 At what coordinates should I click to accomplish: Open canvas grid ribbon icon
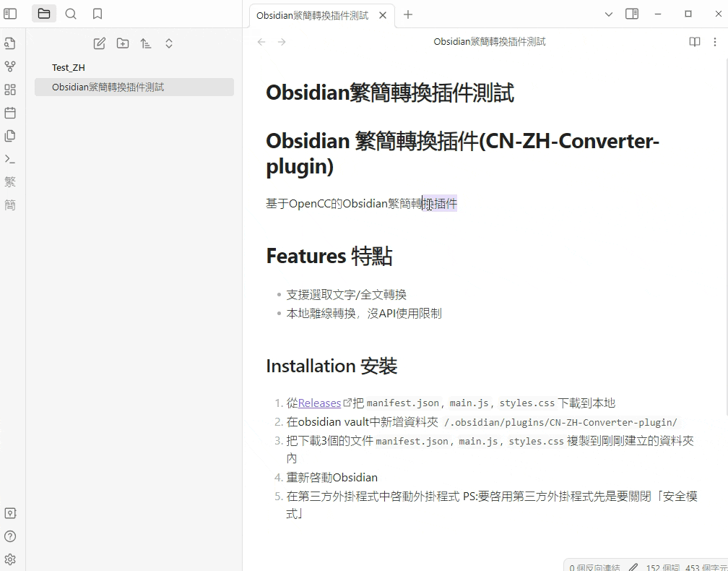[10, 90]
